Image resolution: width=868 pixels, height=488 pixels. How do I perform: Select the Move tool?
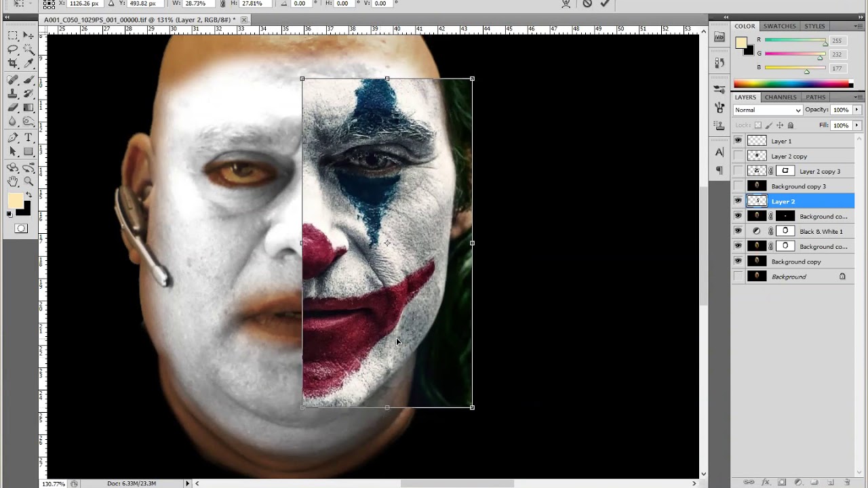28,35
